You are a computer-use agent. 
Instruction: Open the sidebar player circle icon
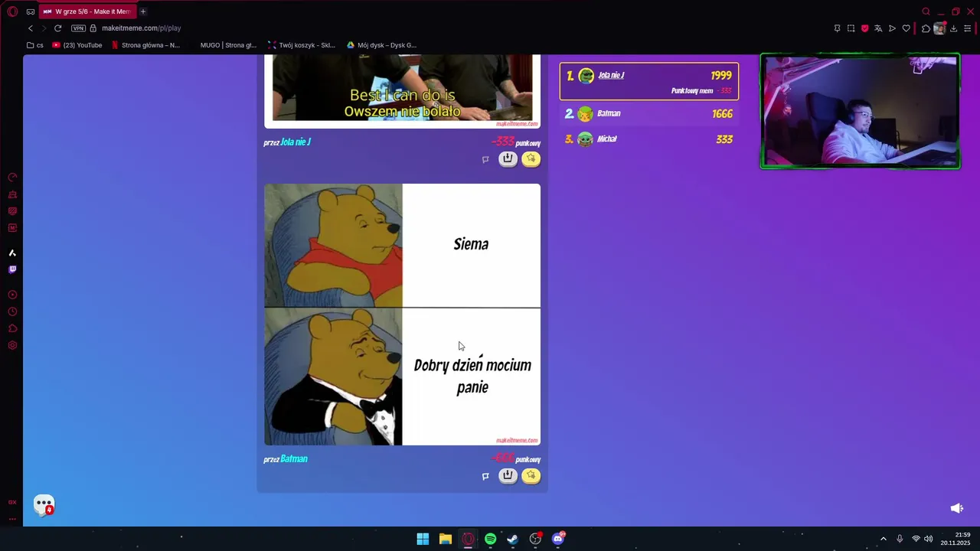pyautogui.click(x=12, y=295)
